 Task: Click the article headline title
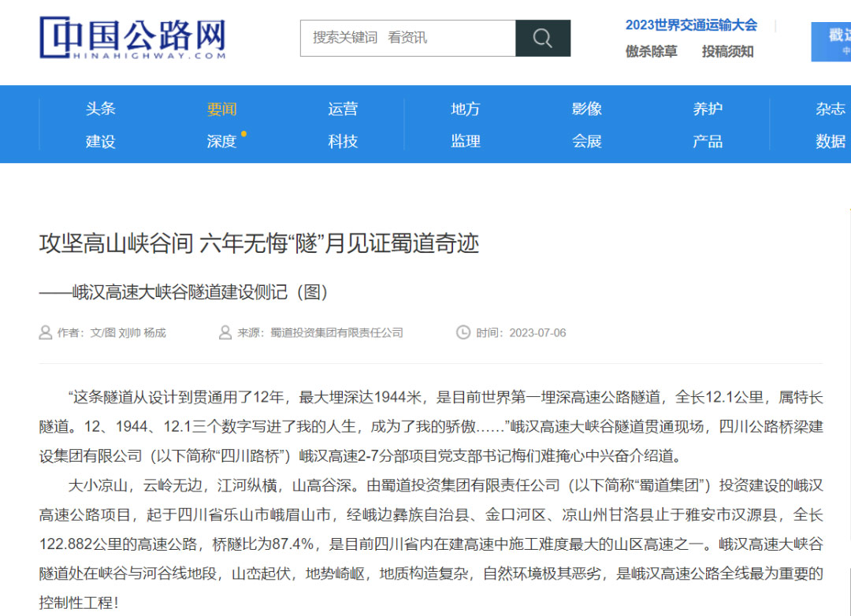point(259,243)
